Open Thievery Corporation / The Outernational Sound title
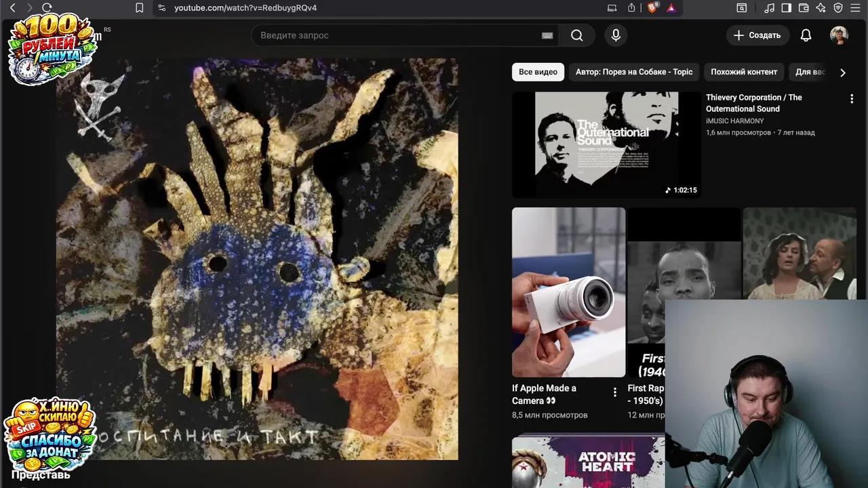868x488 pixels. pyautogui.click(x=754, y=103)
